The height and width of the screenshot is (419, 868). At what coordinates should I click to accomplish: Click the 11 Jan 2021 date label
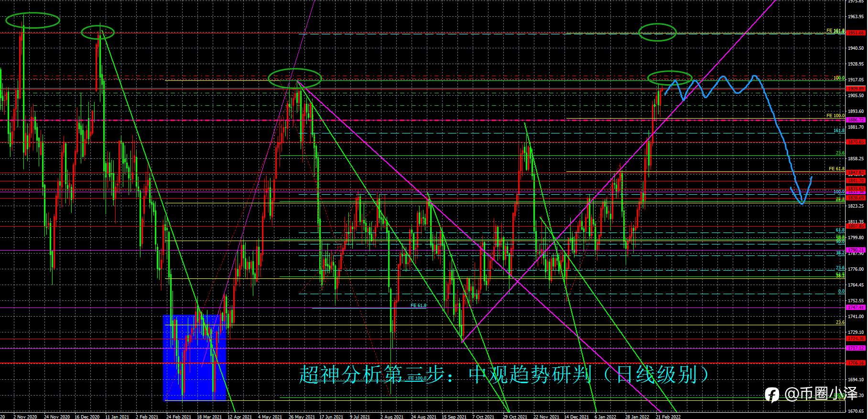pyautogui.click(x=118, y=417)
